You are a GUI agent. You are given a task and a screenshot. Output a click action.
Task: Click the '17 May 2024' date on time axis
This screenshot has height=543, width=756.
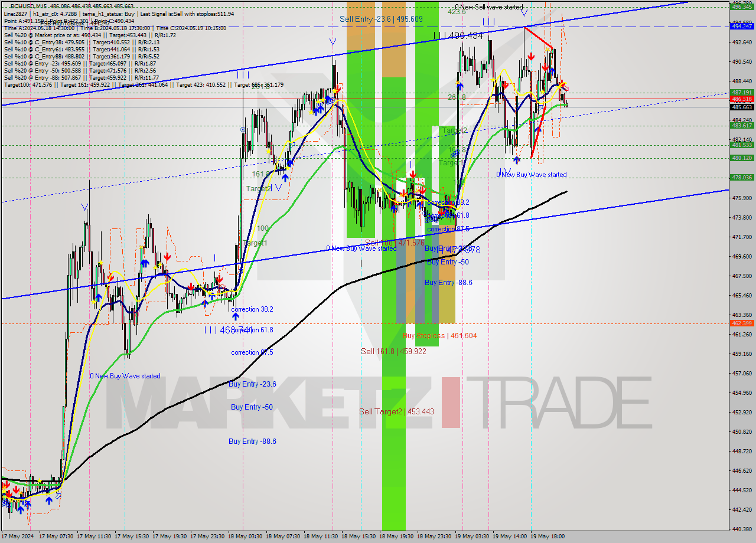17,537
